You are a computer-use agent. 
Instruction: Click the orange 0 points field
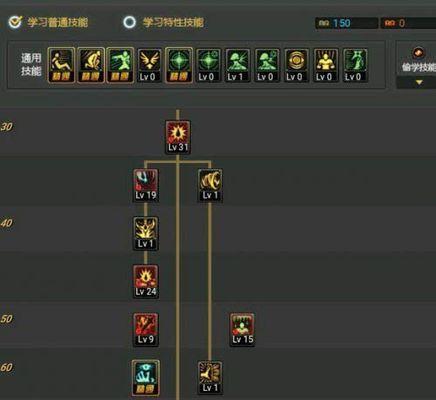pyautogui.click(x=408, y=23)
